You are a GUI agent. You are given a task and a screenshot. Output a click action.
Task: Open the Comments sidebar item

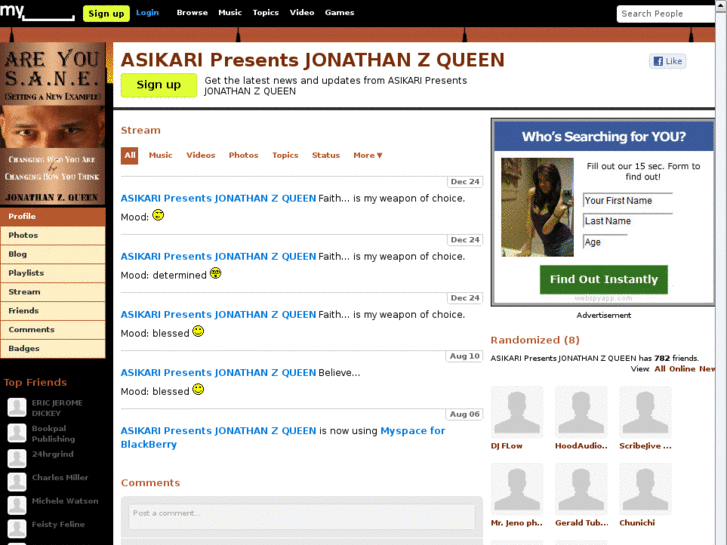click(53, 329)
